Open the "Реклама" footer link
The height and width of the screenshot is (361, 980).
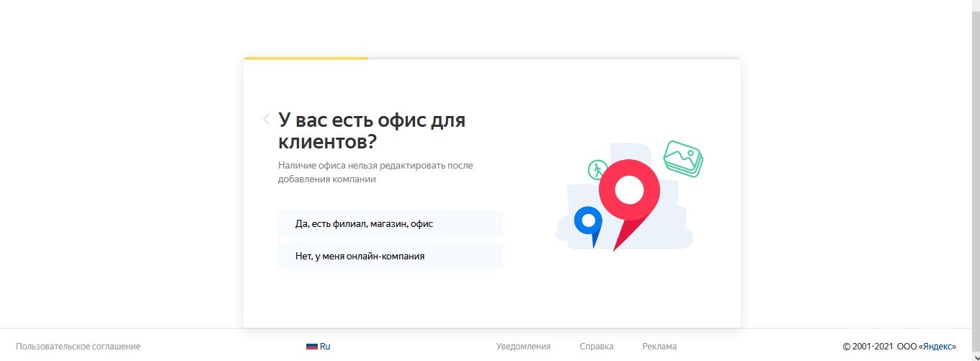point(659,347)
